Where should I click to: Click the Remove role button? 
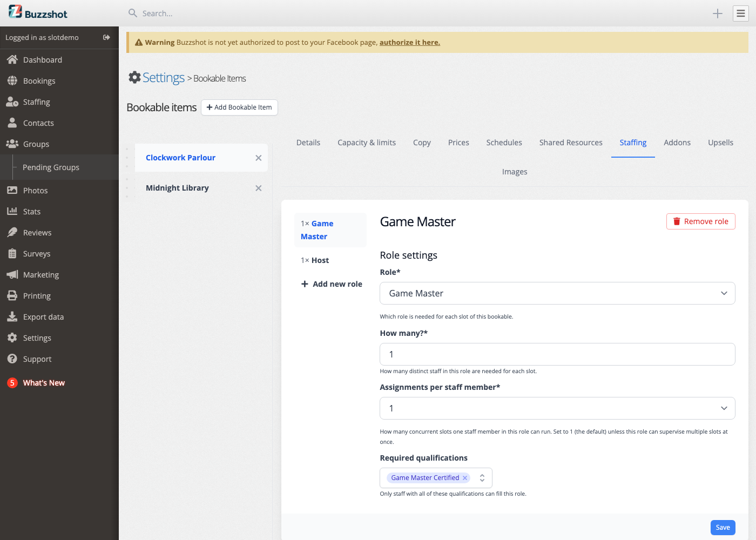(700, 221)
